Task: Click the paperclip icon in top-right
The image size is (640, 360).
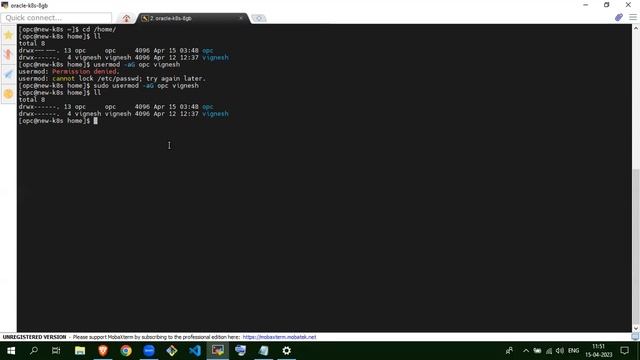Action: (x=619, y=17)
